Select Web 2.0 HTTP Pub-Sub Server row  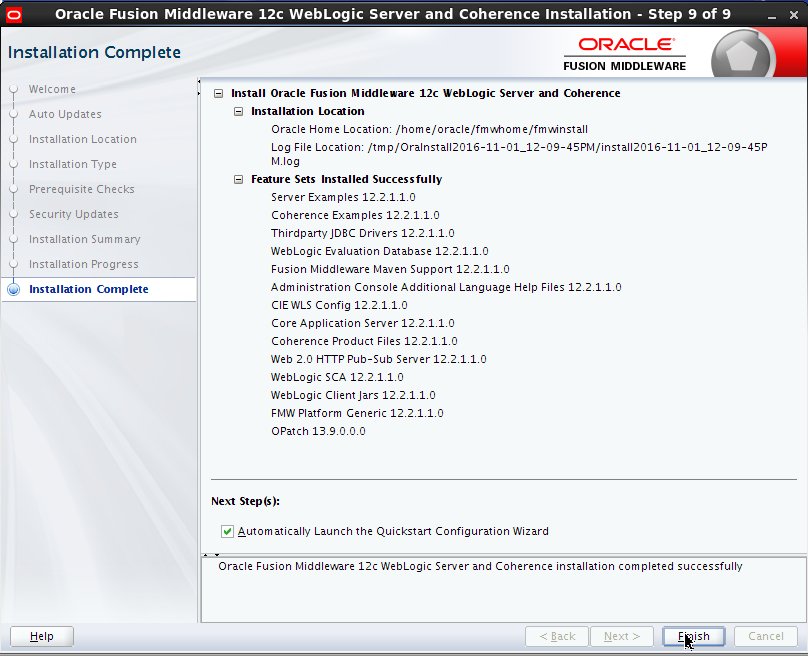[379, 360]
